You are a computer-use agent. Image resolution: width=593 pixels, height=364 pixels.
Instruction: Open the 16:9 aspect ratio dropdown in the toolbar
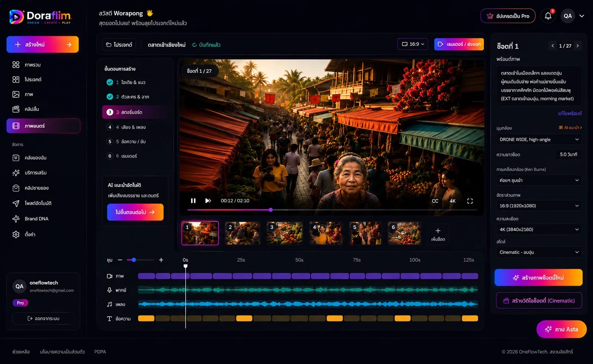tap(413, 44)
